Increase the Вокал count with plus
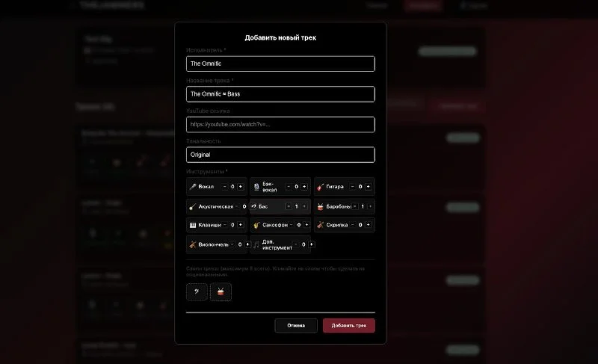The height and width of the screenshot is (364, 598). click(240, 187)
